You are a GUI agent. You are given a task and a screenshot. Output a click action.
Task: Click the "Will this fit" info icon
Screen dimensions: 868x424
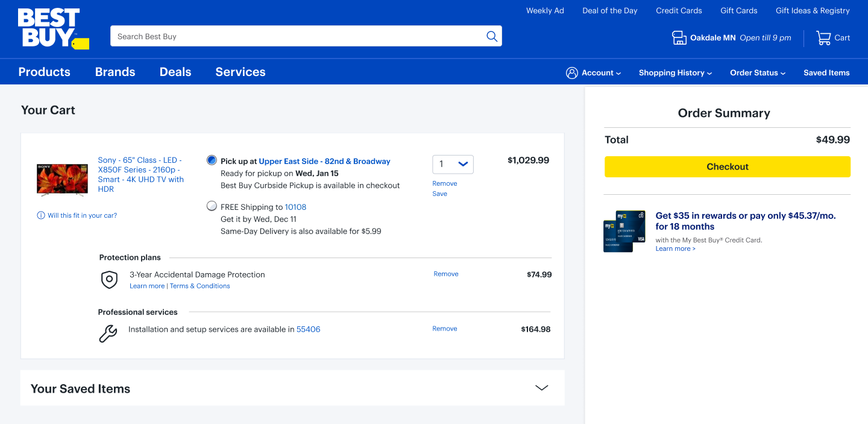pyautogui.click(x=41, y=215)
